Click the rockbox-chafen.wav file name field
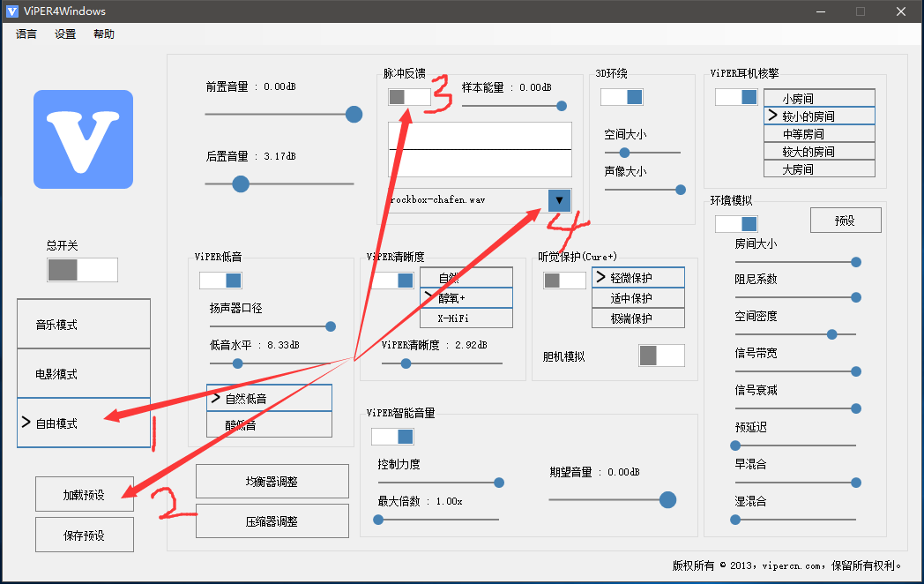 pyautogui.click(x=468, y=200)
